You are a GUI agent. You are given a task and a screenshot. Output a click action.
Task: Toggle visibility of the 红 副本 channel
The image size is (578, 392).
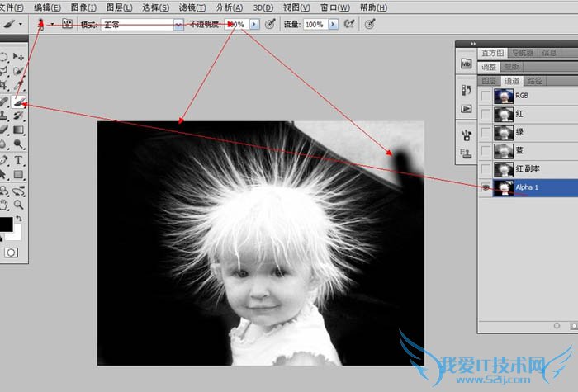pos(485,169)
